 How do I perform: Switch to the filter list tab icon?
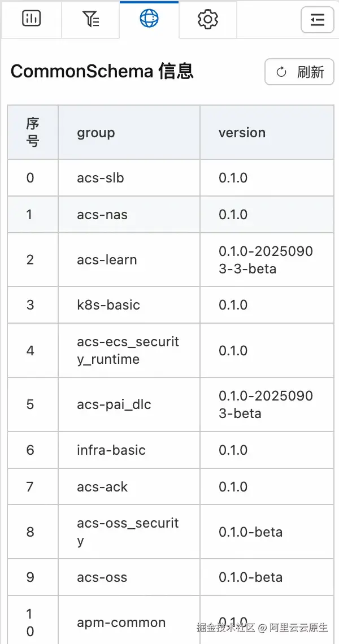pos(91,19)
